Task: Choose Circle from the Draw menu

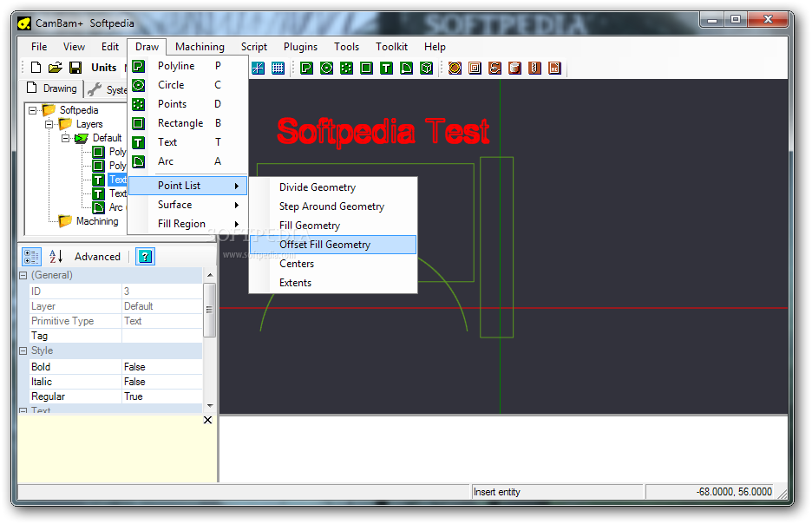Action: pyautogui.click(x=187, y=85)
